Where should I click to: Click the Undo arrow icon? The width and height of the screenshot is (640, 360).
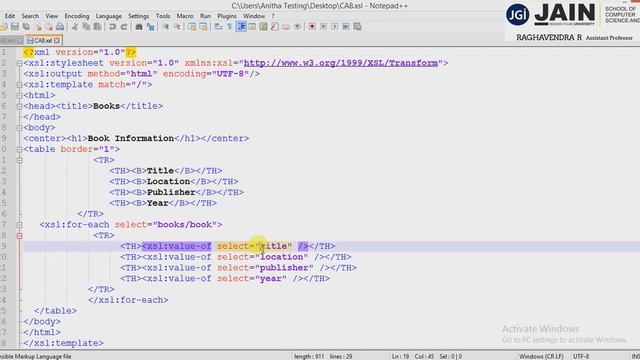112,27
